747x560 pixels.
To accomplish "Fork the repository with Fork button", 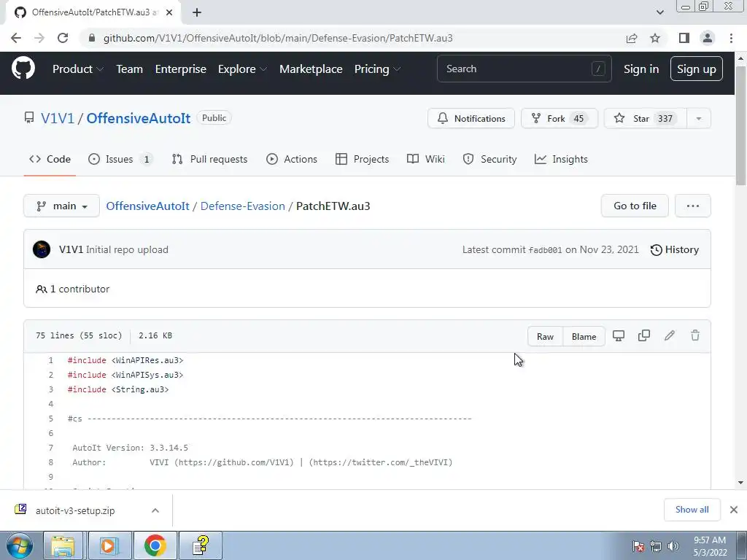I will tap(560, 119).
